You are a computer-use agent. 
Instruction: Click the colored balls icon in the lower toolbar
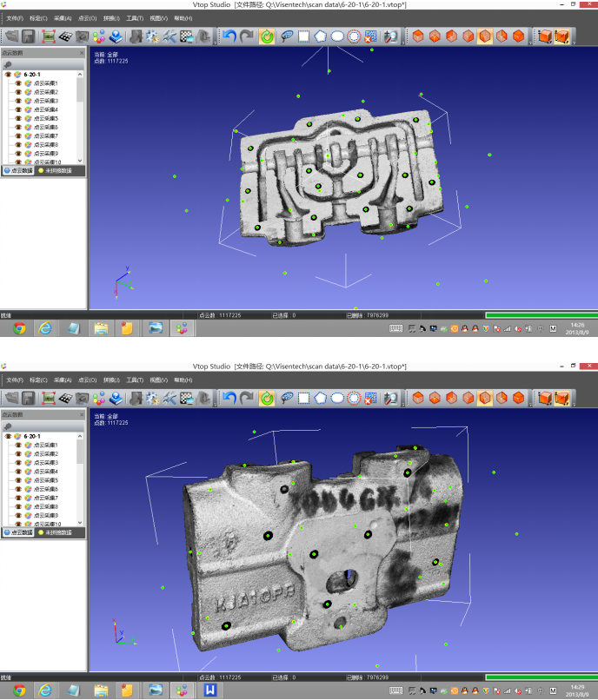click(98, 398)
